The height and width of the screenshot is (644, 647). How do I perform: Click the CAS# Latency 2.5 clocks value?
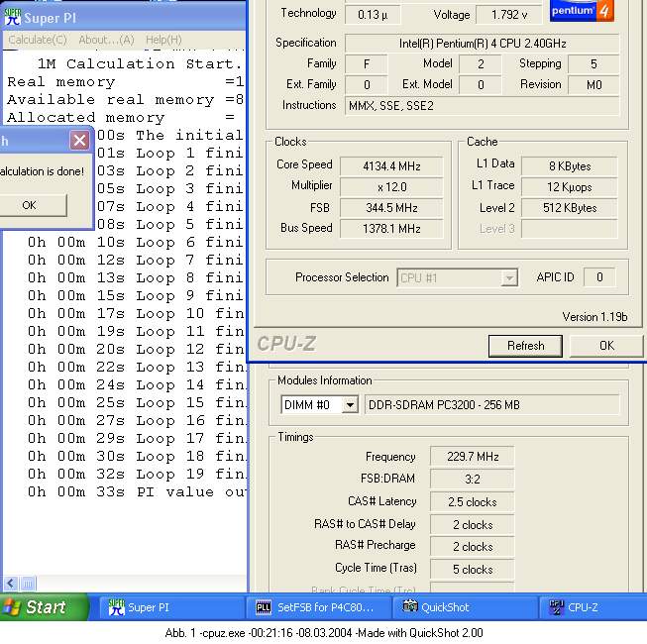click(x=473, y=501)
